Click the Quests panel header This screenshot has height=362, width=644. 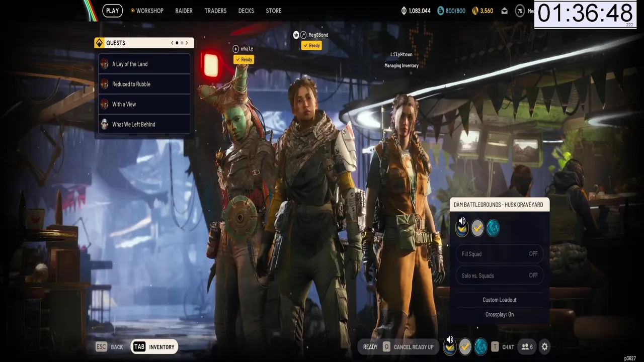(144, 43)
